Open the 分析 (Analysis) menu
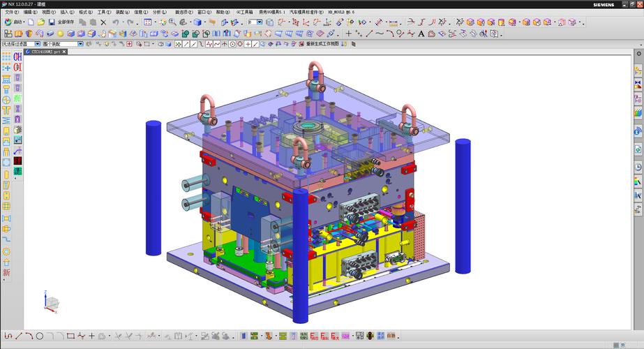 [160, 13]
